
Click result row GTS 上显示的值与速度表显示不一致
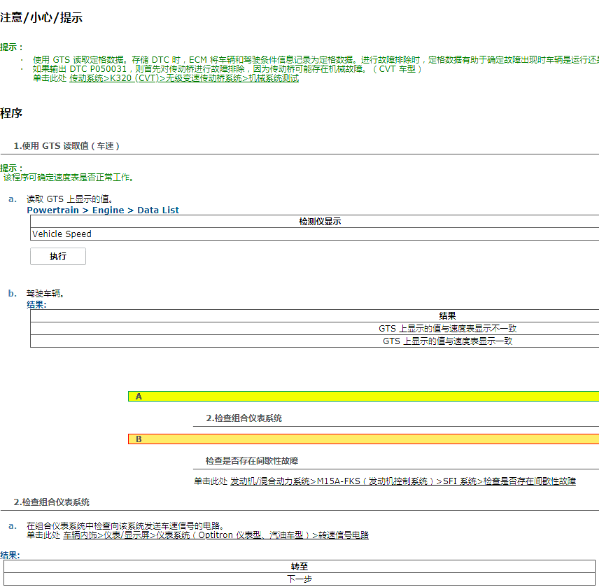pyautogui.click(x=314, y=329)
